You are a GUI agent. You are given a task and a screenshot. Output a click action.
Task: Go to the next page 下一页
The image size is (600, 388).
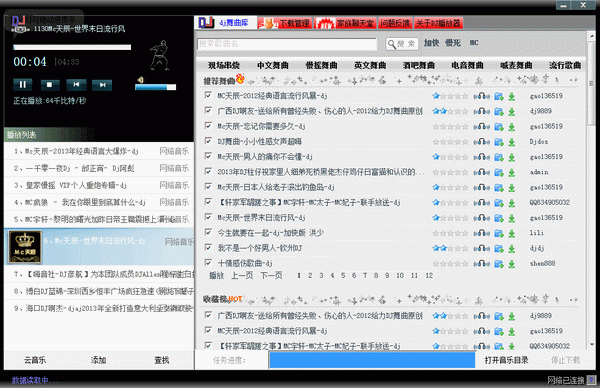271,276
